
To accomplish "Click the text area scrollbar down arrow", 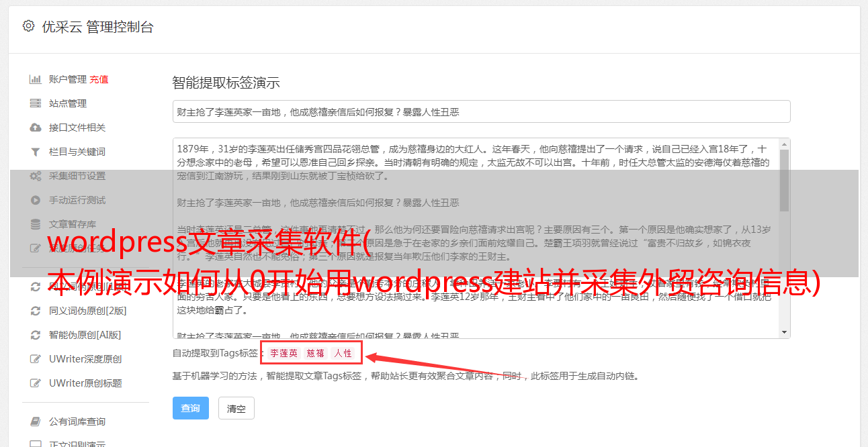I will coord(785,332).
